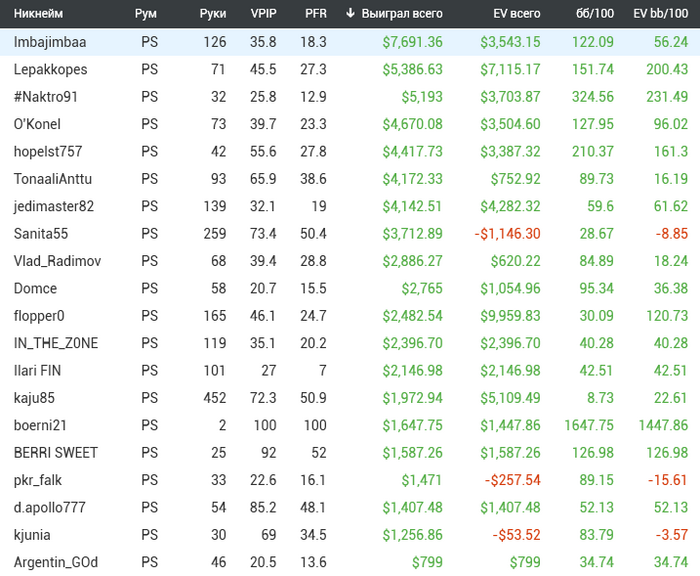700x576 pixels.
Task: Click VPIP value 73.4
Action: 263,234
